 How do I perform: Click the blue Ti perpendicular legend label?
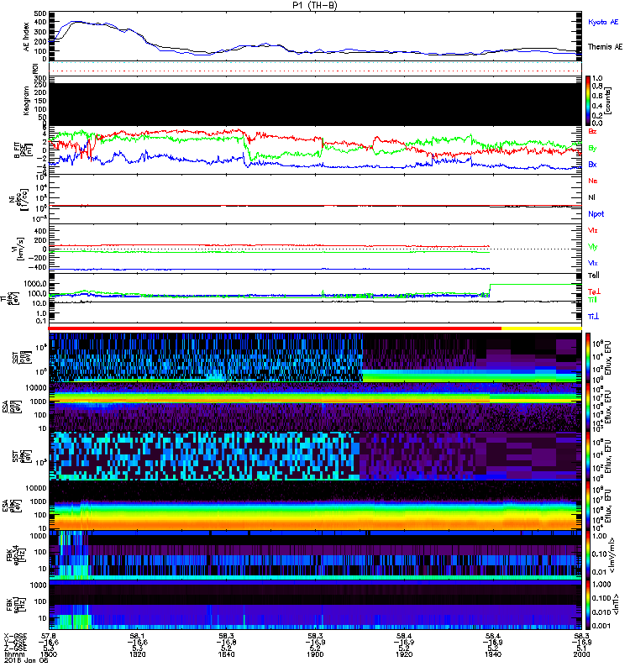pyautogui.click(x=593, y=317)
